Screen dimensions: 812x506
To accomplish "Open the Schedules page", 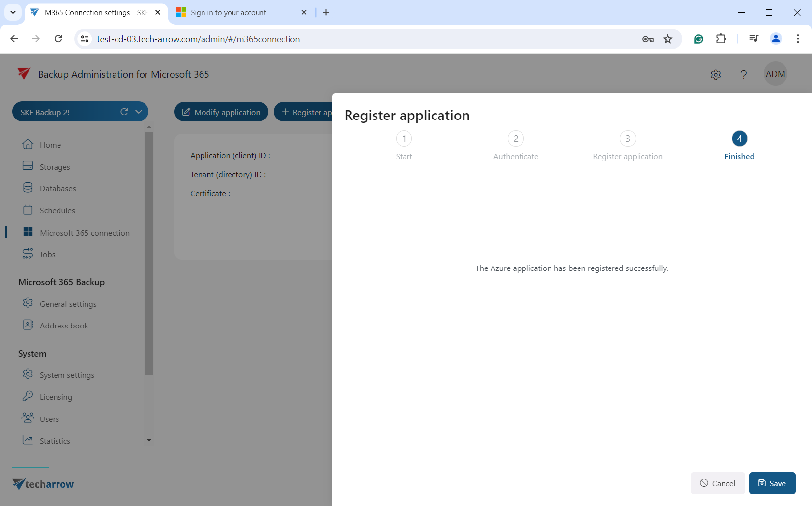I will tap(57, 210).
